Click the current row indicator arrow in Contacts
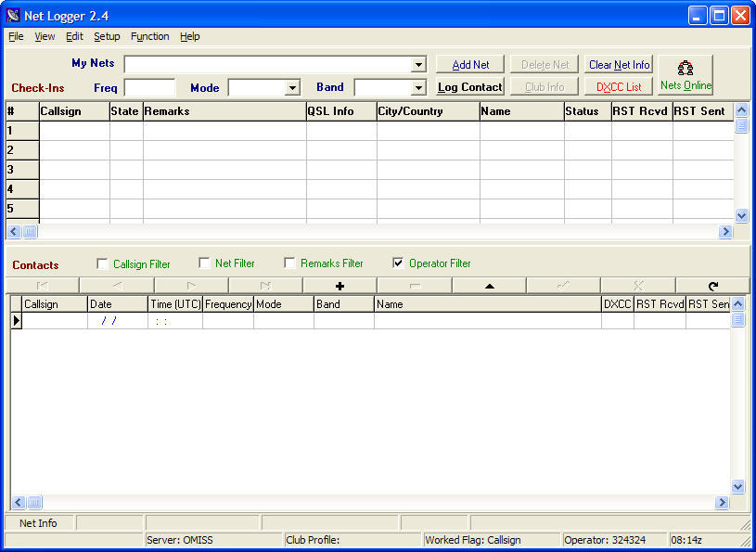This screenshot has height=552, width=756. pos(17,321)
